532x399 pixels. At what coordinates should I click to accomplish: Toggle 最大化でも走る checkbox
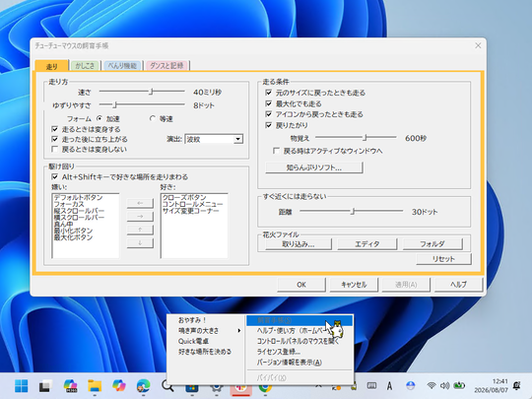pyautogui.click(x=268, y=103)
